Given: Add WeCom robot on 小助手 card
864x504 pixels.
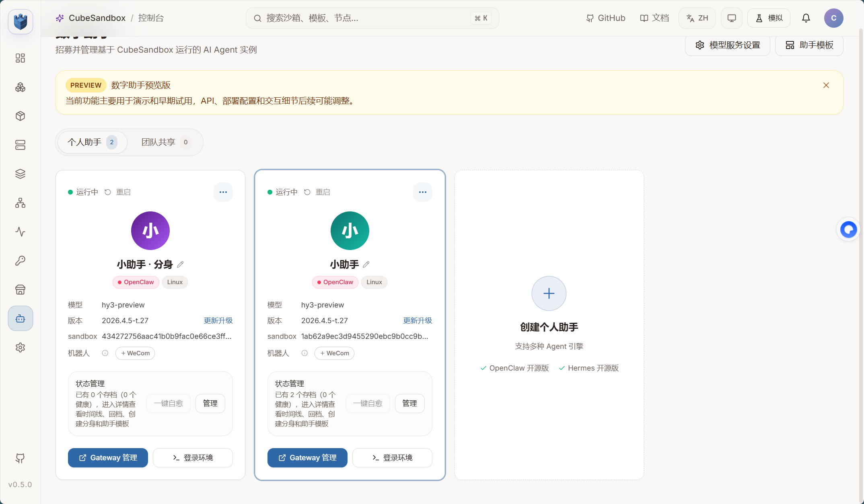Looking at the screenshot, I should click(x=335, y=353).
